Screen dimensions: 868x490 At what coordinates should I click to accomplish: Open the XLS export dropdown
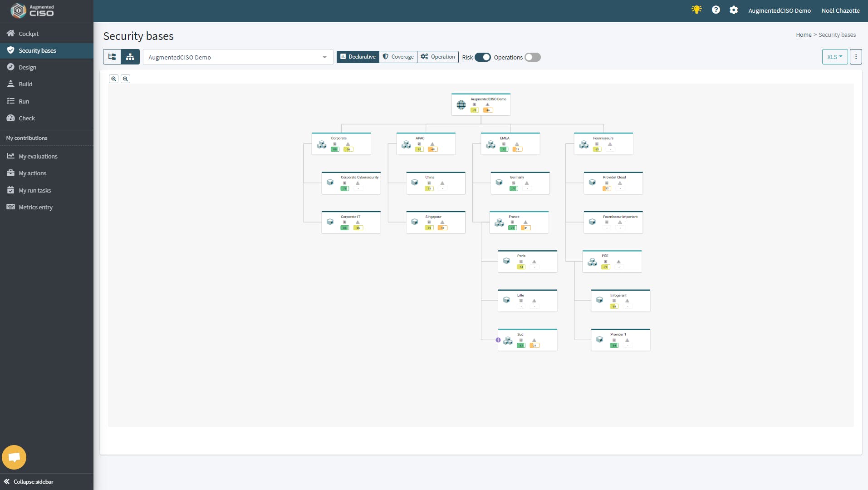(835, 57)
